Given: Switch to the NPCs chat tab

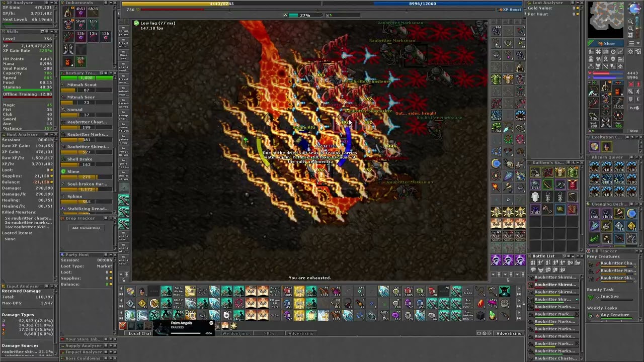Looking at the screenshot, I should click(x=269, y=333).
